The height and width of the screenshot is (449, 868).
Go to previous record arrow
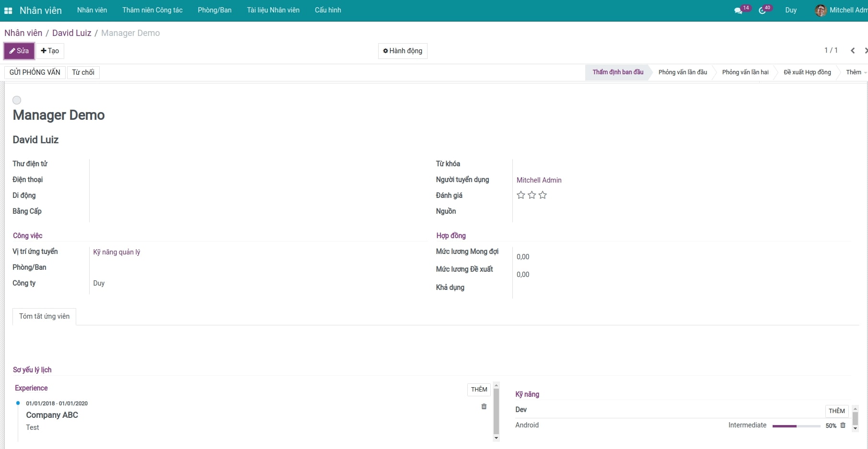point(853,51)
